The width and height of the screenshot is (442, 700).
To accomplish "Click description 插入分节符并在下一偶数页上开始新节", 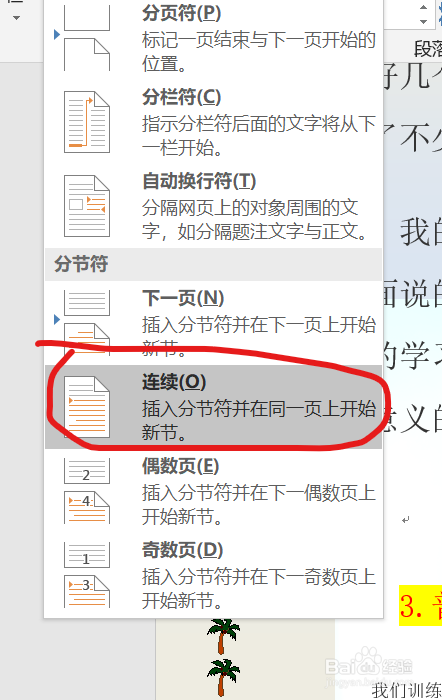I will pos(259,504).
